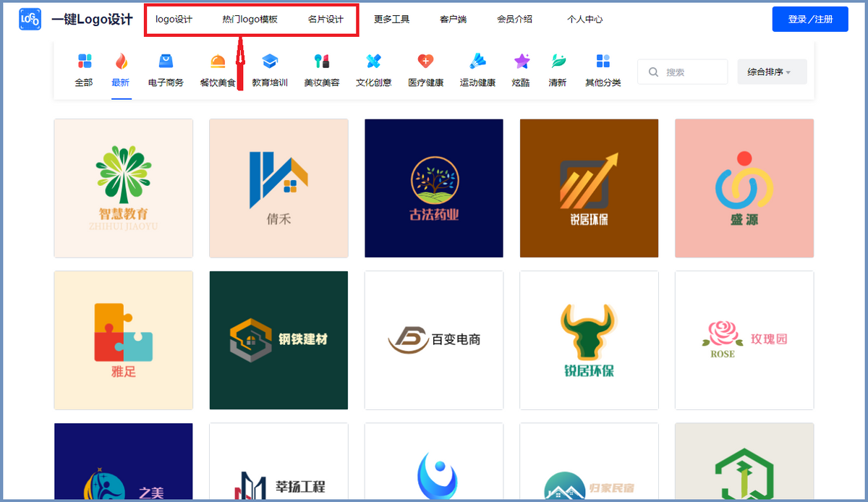Open 个人中心 in the navigation

pyautogui.click(x=584, y=20)
